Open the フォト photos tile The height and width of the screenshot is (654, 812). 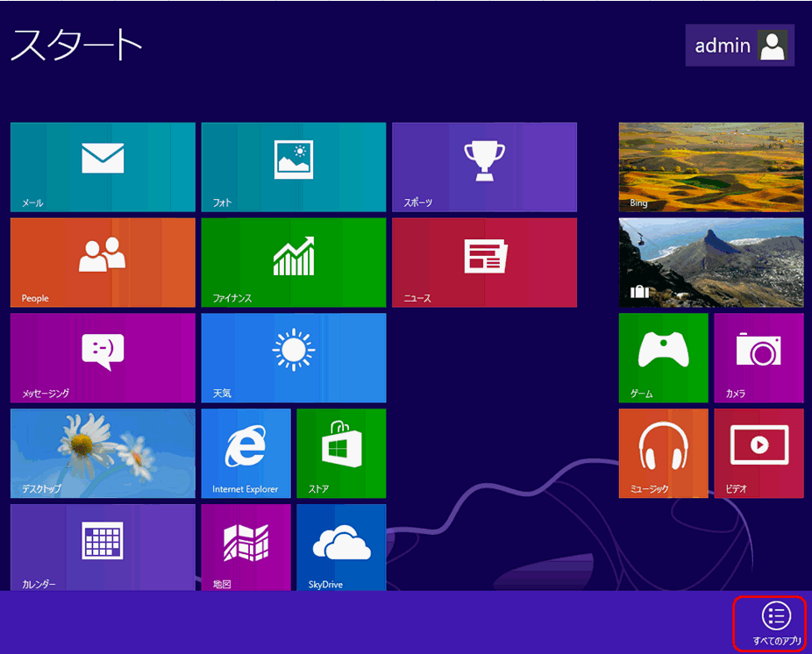click(294, 167)
